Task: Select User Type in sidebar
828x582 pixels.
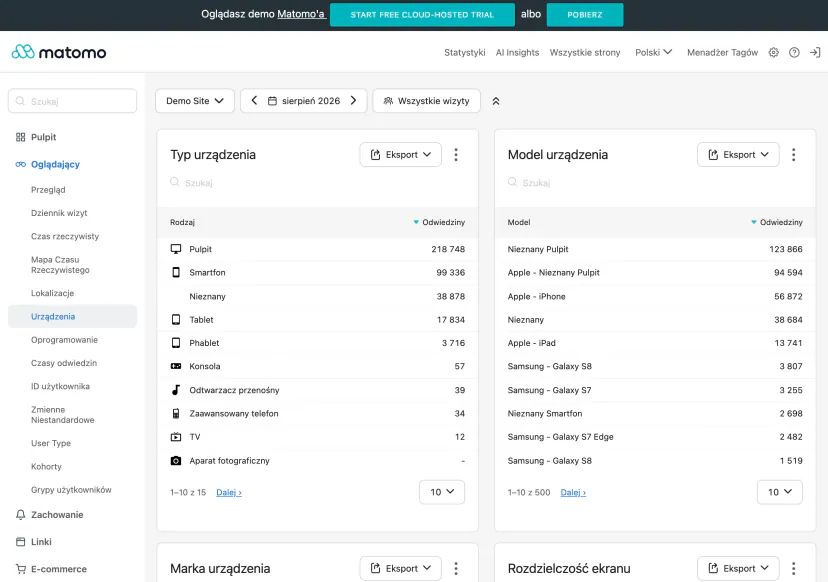Action: [51, 443]
